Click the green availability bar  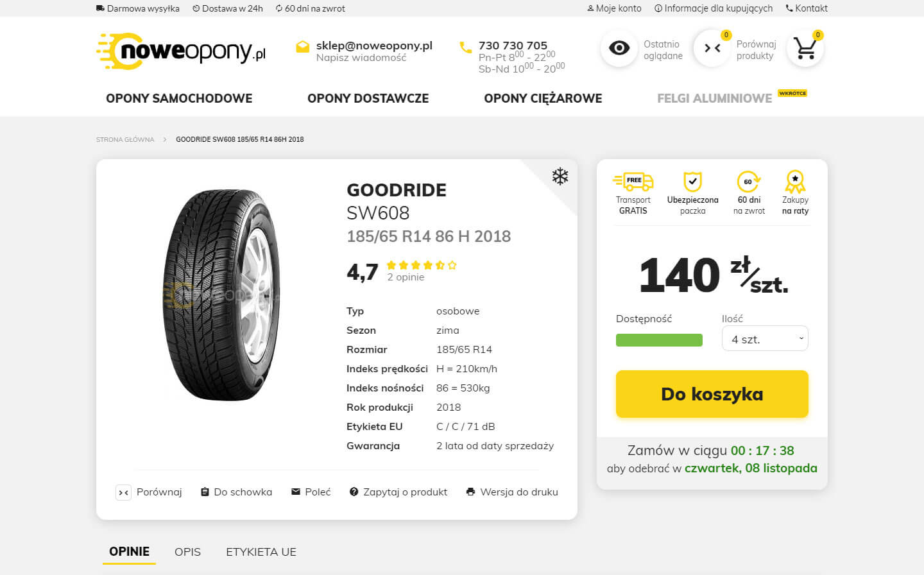tap(659, 339)
